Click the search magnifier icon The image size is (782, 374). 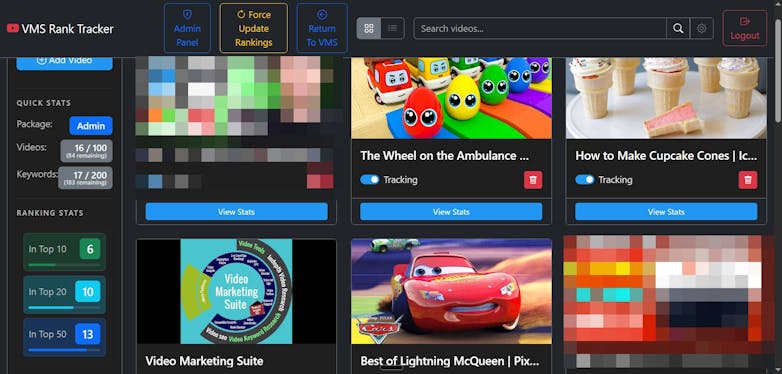[678, 28]
